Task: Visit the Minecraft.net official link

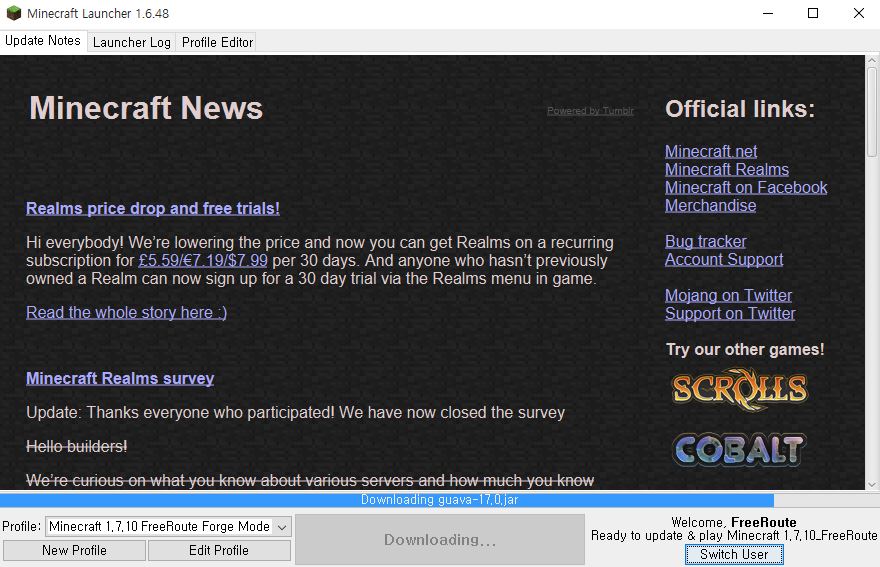Action: click(x=711, y=151)
